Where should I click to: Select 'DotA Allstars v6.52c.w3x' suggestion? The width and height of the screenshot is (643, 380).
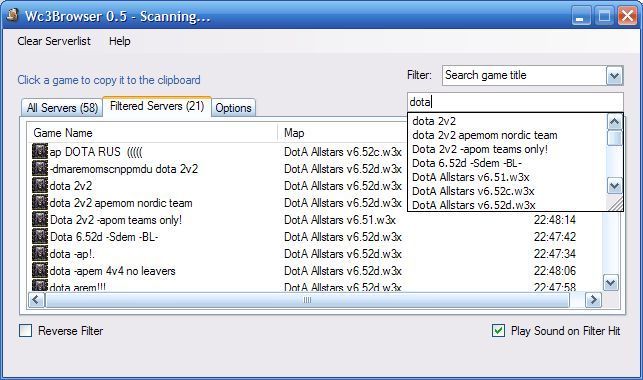[473, 191]
